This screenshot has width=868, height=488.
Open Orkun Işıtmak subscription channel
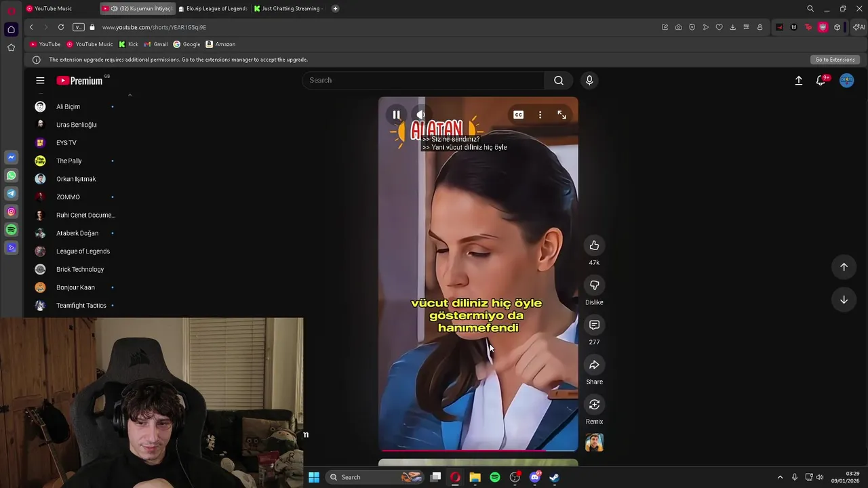[x=75, y=179]
